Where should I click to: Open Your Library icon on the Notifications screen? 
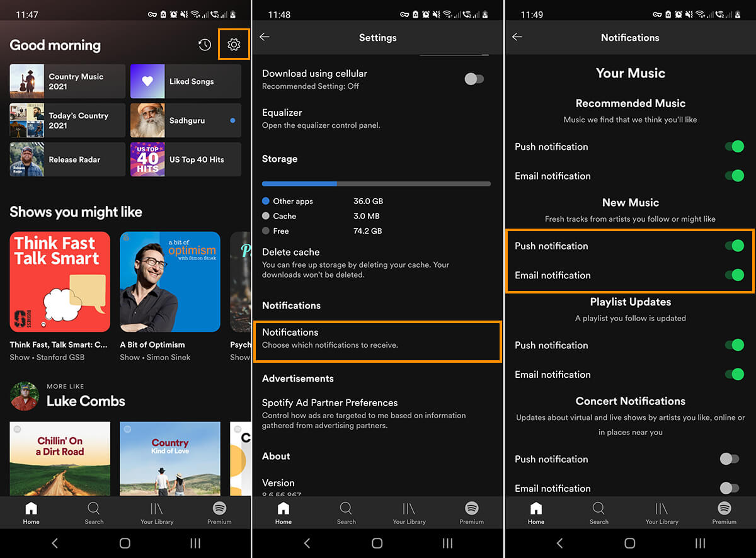(661, 508)
